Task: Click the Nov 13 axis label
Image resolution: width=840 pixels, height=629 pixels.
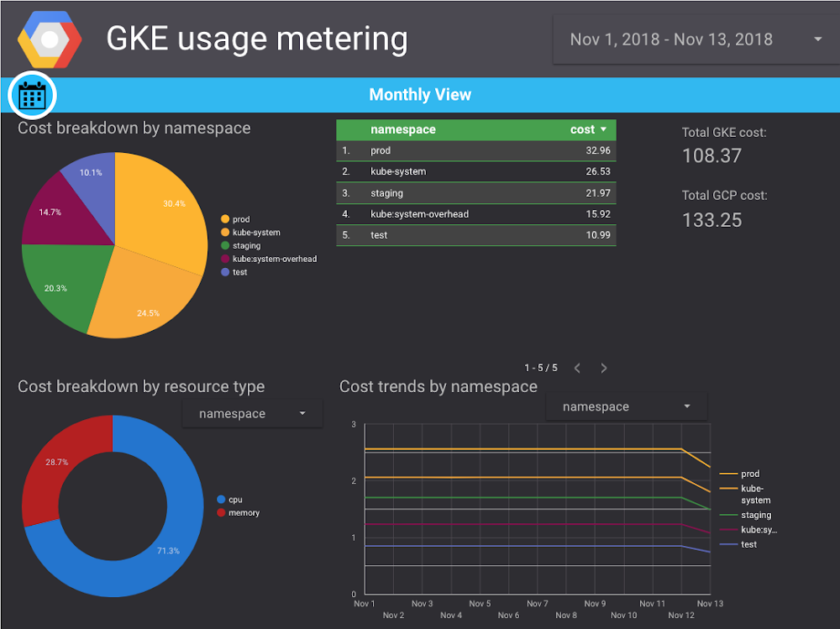Action: pyautogui.click(x=710, y=604)
